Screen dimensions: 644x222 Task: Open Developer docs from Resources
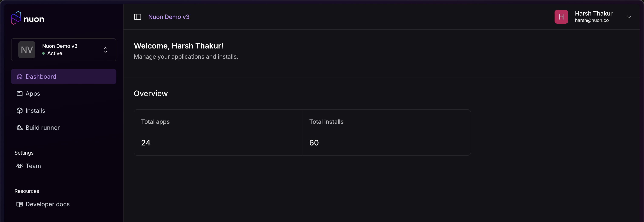coord(47,204)
